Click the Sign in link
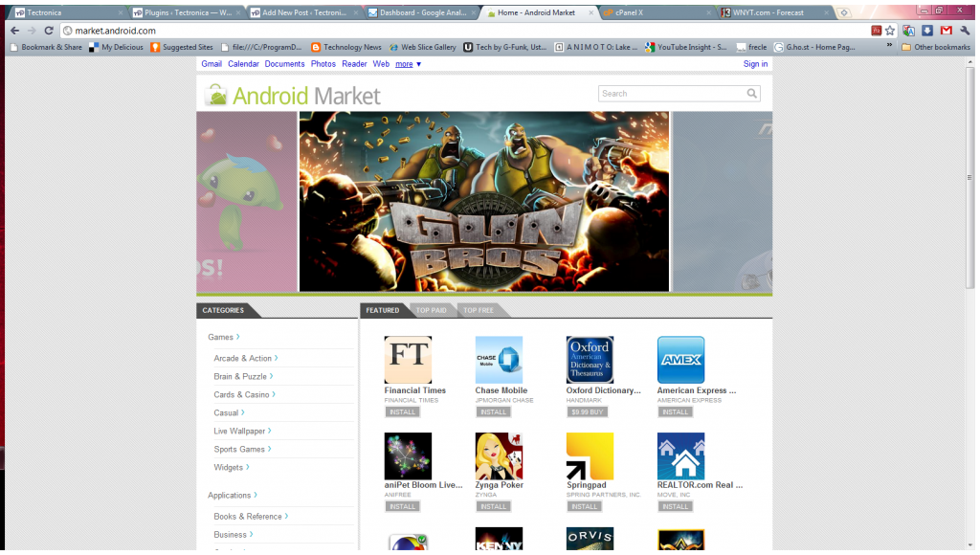Image resolution: width=980 pixels, height=555 pixels. 755,64
